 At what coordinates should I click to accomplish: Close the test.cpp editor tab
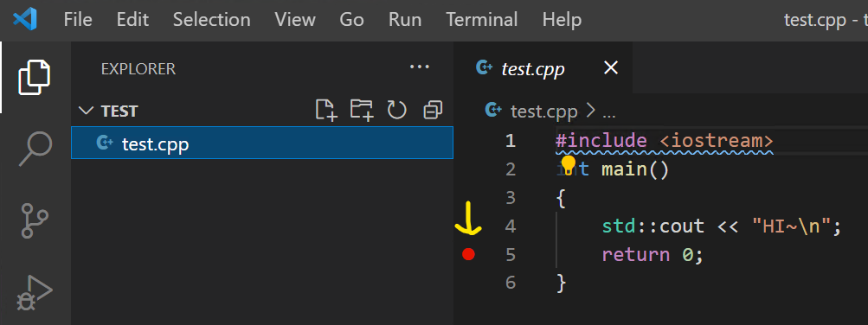tap(610, 68)
